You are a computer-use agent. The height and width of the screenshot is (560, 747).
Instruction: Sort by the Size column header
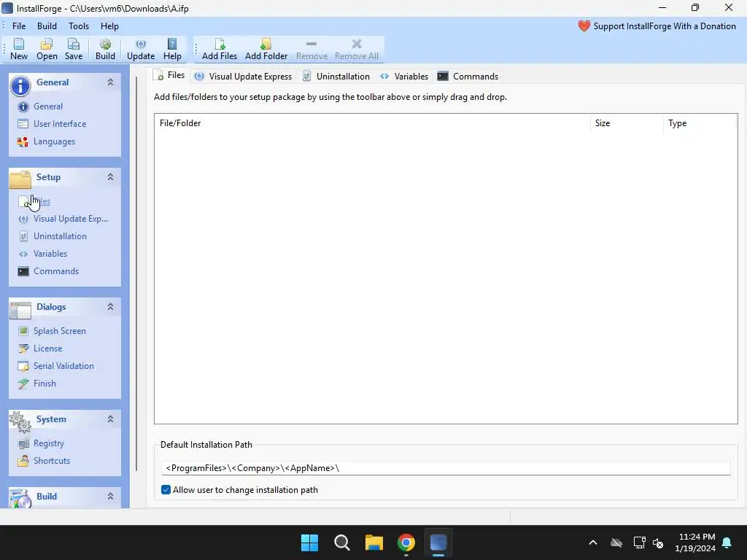(x=627, y=123)
